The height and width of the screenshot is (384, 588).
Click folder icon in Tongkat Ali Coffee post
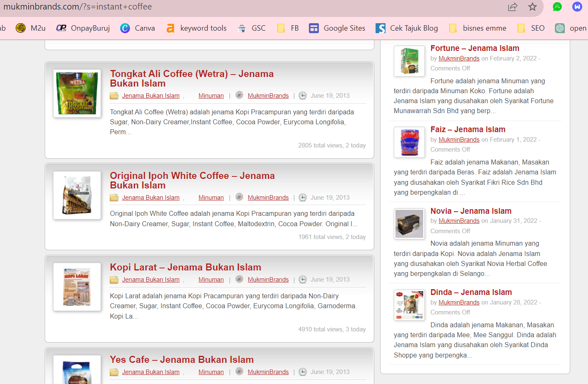click(x=114, y=96)
